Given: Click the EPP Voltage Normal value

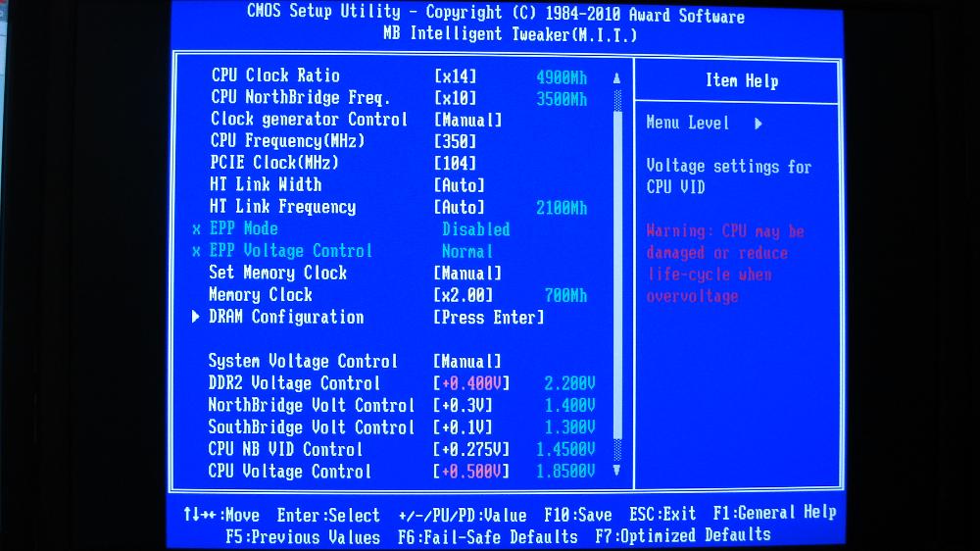Looking at the screenshot, I should coord(467,251).
